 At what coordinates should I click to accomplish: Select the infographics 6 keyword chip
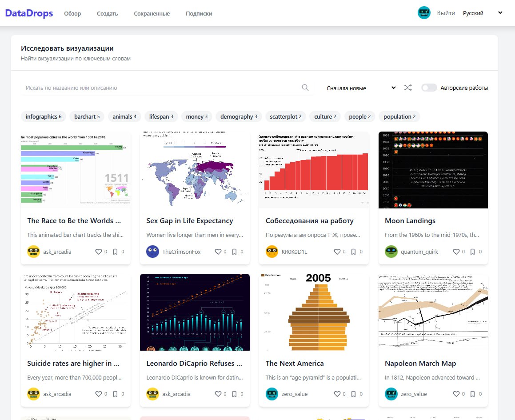coord(43,116)
